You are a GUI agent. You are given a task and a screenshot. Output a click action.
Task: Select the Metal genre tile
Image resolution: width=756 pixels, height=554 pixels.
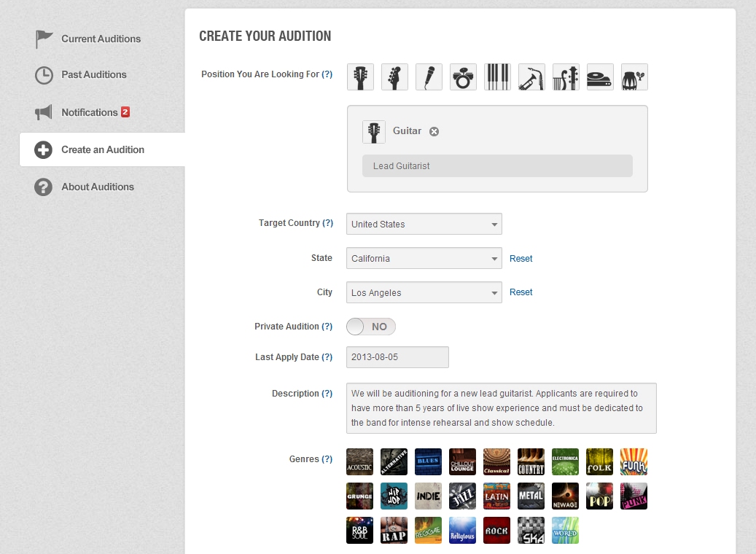(531, 496)
